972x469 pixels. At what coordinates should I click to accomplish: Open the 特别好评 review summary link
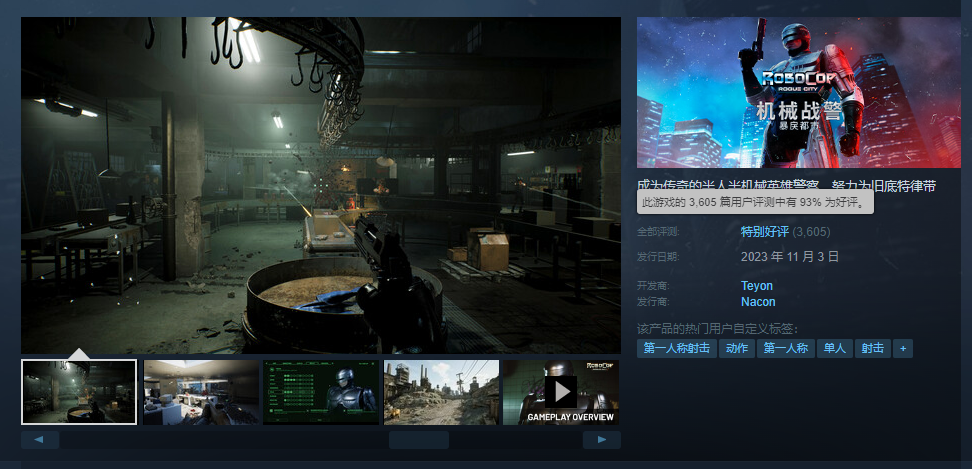point(765,232)
